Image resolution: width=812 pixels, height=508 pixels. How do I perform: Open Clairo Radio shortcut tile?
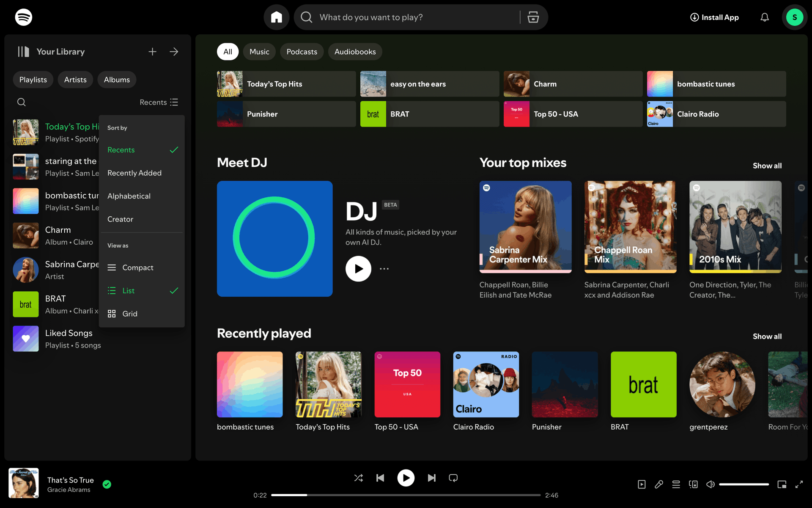(716, 114)
